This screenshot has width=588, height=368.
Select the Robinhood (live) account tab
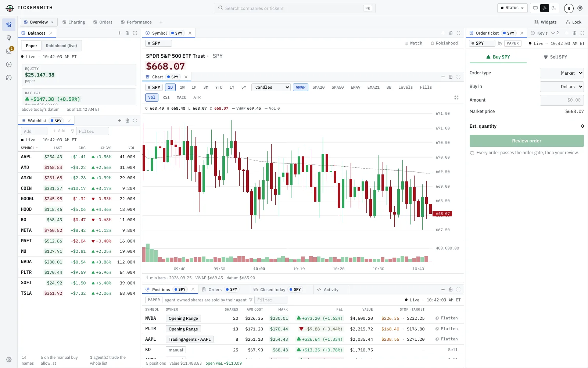click(x=61, y=46)
